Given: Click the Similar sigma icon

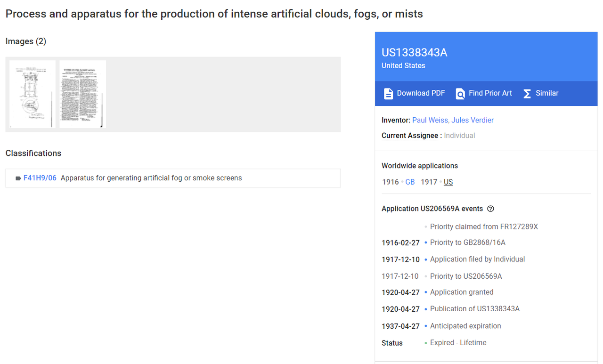Looking at the screenshot, I should point(527,94).
